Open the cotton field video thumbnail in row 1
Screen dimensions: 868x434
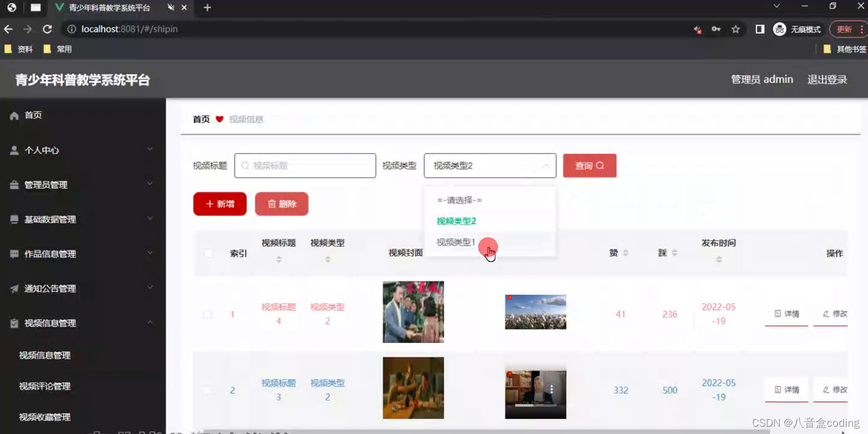click(536, 312)
